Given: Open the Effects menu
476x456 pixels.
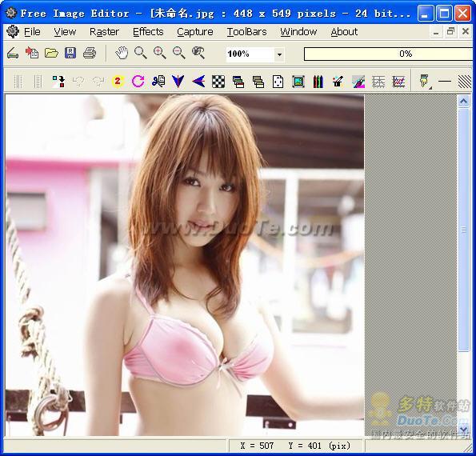Looking at the screenshot, I should (x=148, y=32).
